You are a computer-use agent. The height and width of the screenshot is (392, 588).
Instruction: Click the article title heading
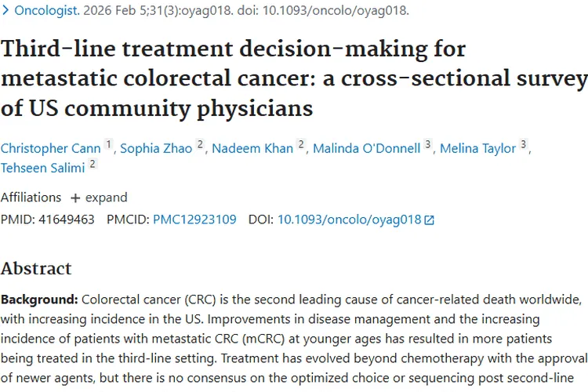(293, 78)
